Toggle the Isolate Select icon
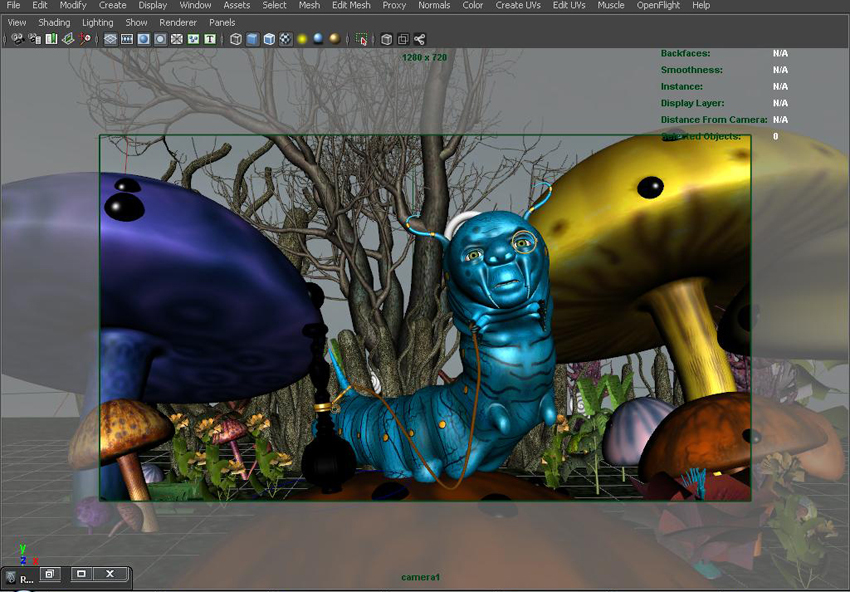 pyautogui.click(x=362, y=39)
